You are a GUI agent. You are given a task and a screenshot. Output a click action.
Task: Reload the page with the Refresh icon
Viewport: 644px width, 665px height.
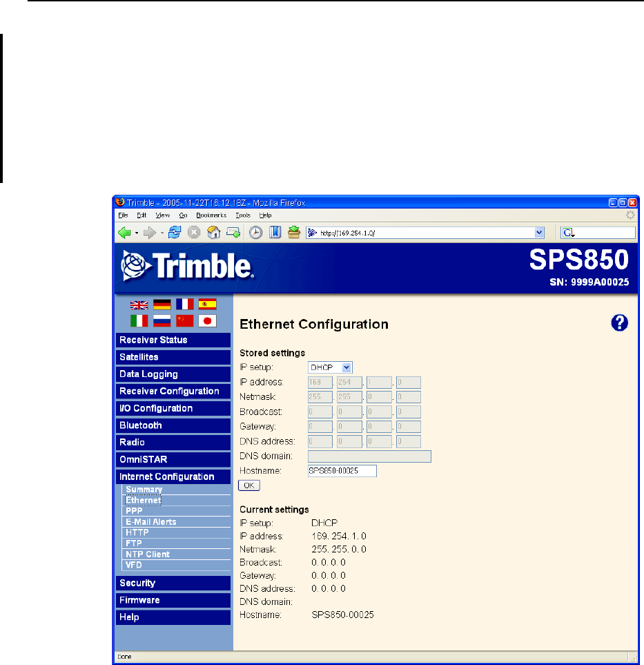pos(174,233)
